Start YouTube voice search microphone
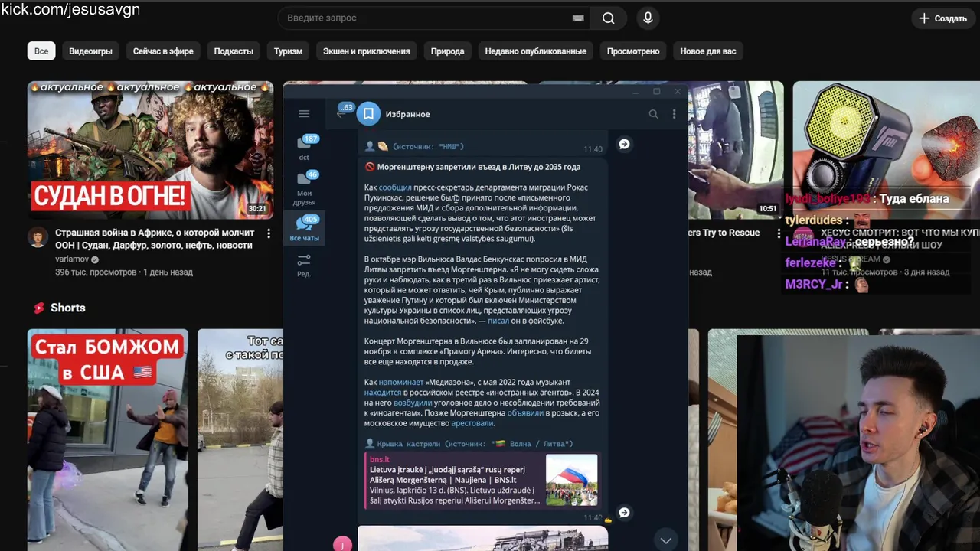Viewport: 980px width, 551px height. [x=648, y=18]
